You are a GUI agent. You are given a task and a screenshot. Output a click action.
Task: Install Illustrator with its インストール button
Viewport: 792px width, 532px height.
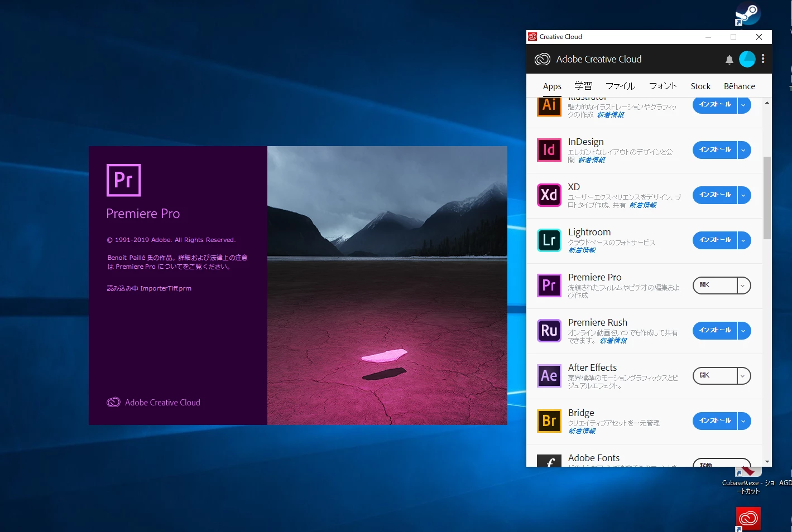715,105
